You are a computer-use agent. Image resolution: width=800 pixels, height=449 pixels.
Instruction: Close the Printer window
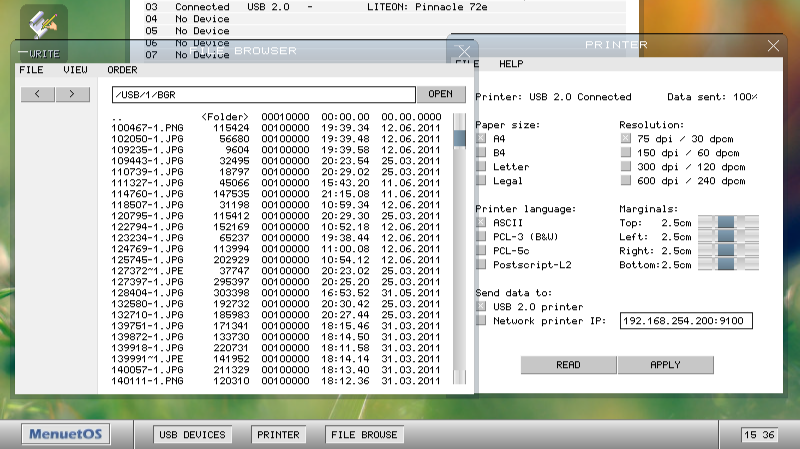[x=773, y=46]
